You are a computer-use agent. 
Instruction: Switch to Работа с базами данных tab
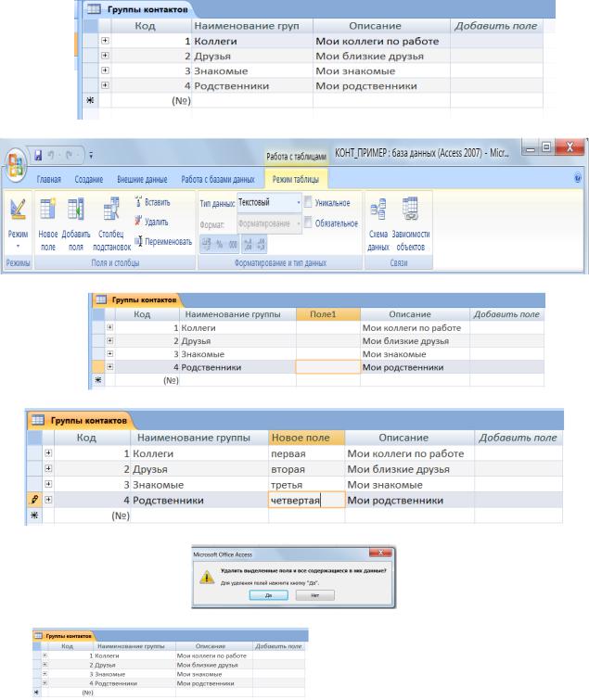218,180
